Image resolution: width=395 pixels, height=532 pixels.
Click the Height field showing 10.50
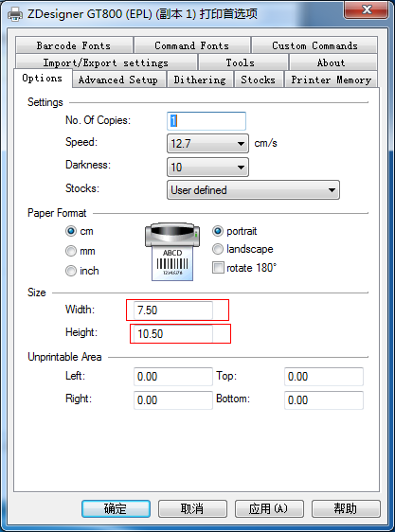(x=173, y=333)
